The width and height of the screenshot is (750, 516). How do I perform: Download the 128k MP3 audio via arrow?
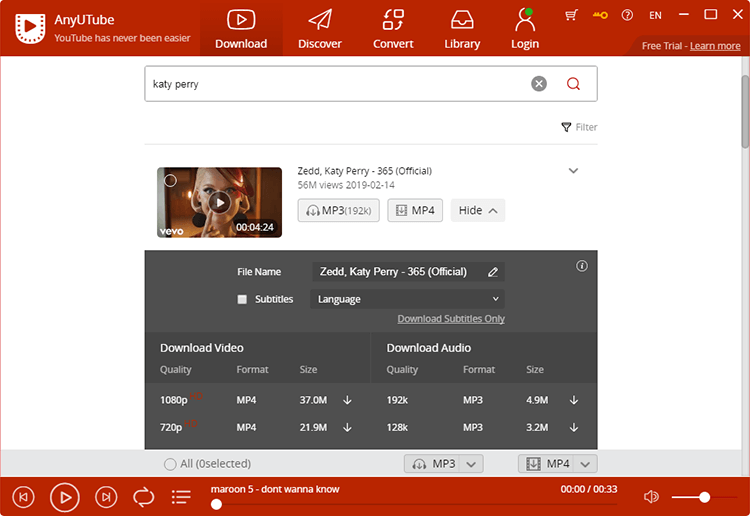tap(574, 427)
